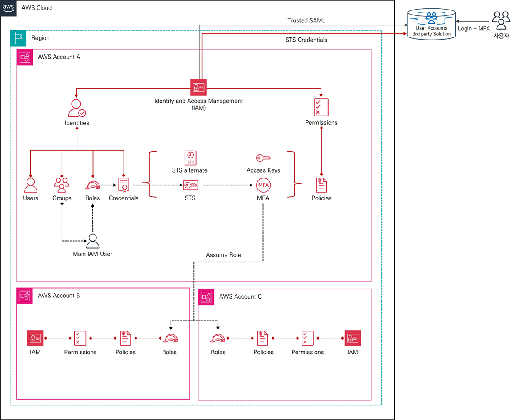Select the STS key icon
Viewport: 524px width, 420px height.
(x=190, y=185)
